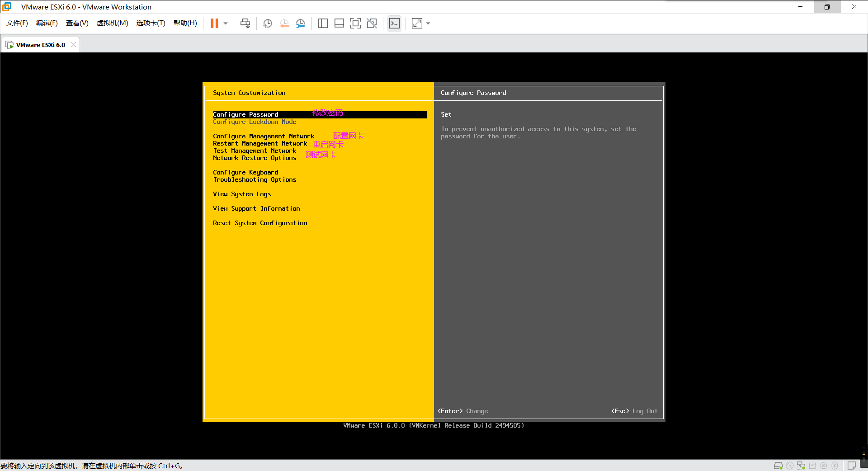Select the VMware ESXi 6.0 tab

point(40,45)
